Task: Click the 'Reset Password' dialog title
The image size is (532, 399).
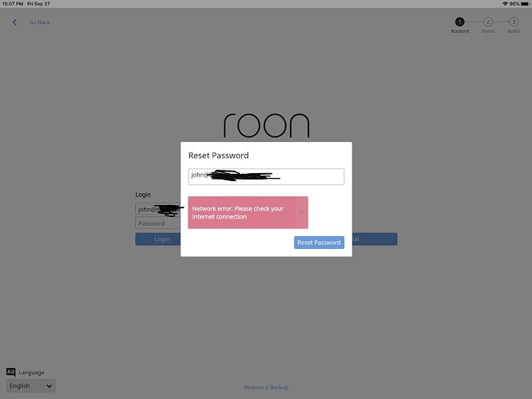Action: (219, 156)
